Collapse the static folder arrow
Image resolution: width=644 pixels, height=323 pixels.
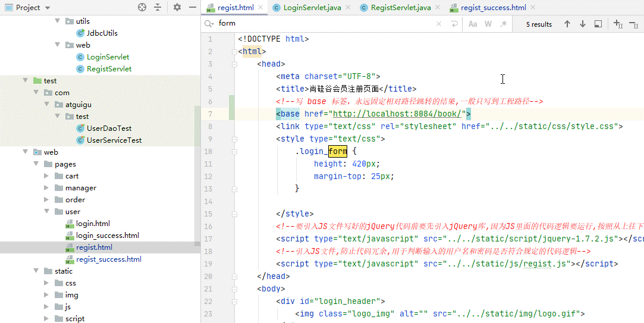(x=36, y=271)
